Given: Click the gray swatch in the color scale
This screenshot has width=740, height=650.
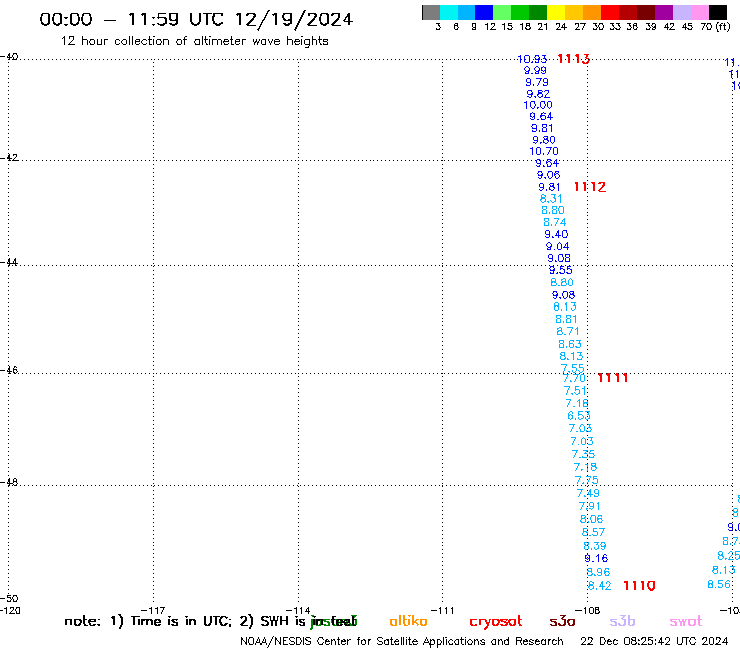Looking at the screenshot, I should click(x=431, y=12).
